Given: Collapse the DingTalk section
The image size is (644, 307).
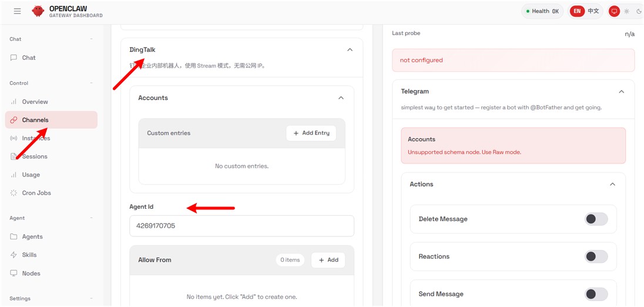Looking at the screenshot, I should click(x=350, y=50).
